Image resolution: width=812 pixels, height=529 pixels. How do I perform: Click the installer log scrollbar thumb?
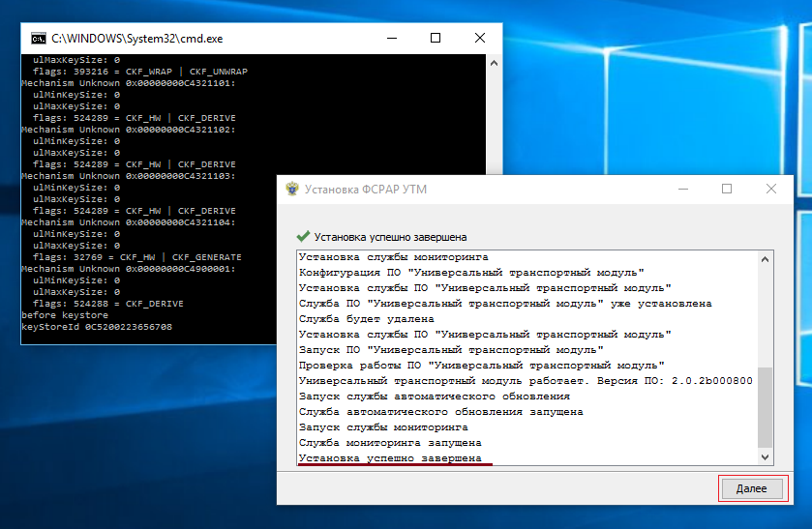click(x=765, y=407)
